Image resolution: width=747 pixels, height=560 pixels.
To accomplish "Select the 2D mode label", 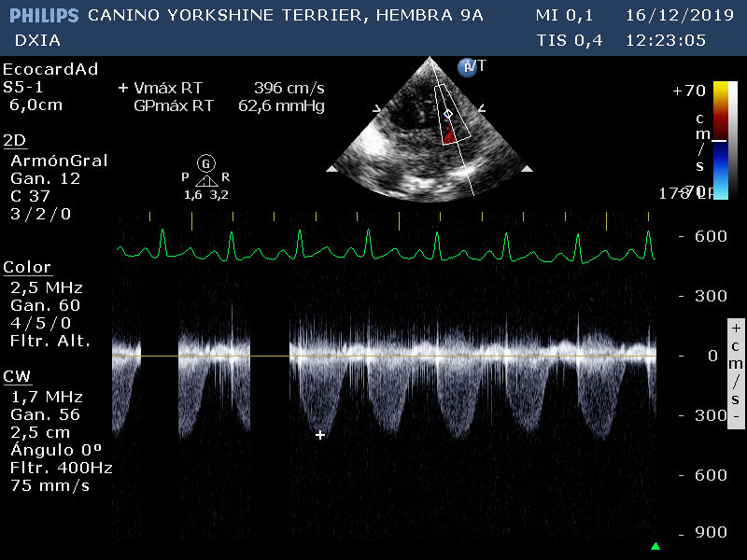I will [x=15, y=140].
